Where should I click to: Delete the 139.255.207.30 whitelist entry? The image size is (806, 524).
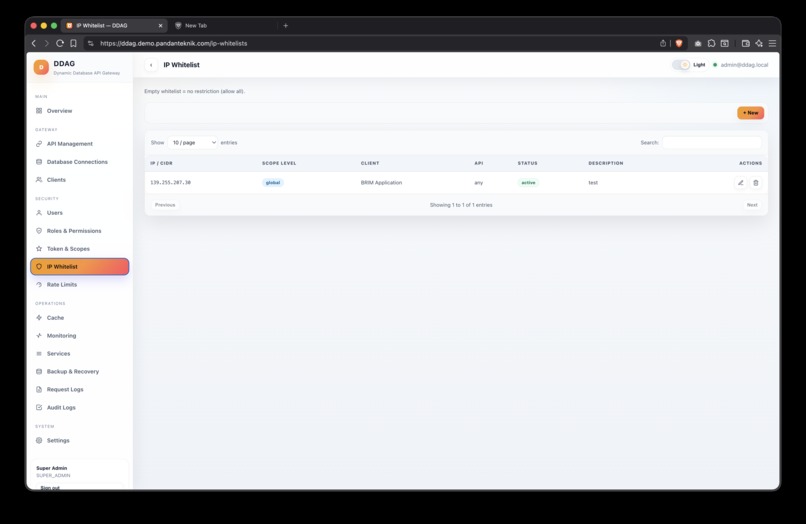(x=756, y=183)
